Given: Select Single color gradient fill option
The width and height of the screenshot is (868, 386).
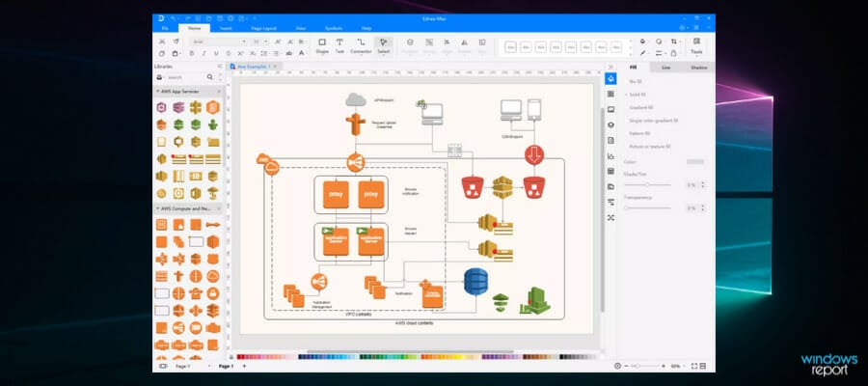Looking at the screenshot, I should point(651,121).
